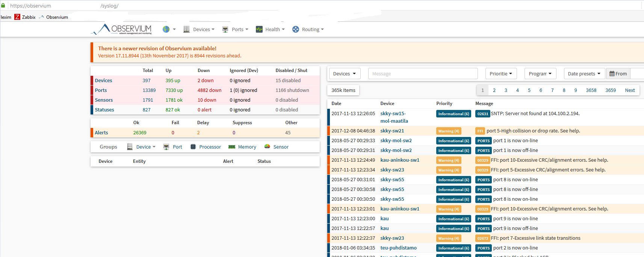The height and width of the screenshot is (257, 644).
Task: Click Warning (4) badge for skky-sw21
Action: tap(449, 131)
